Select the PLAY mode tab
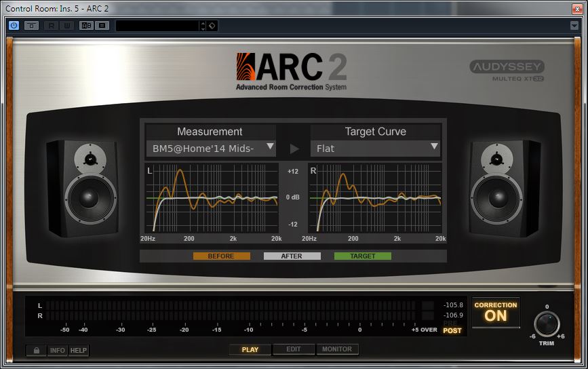 (x=250, y=349)
